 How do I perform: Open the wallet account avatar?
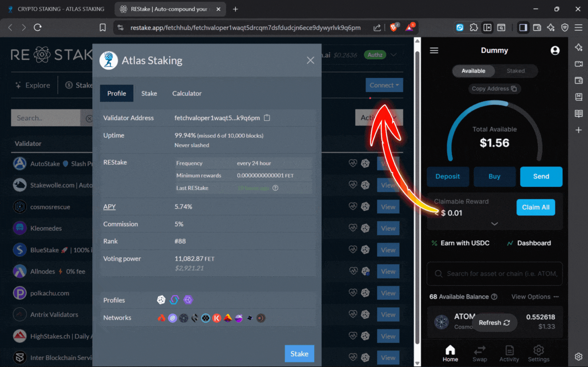tap(555, 50)
